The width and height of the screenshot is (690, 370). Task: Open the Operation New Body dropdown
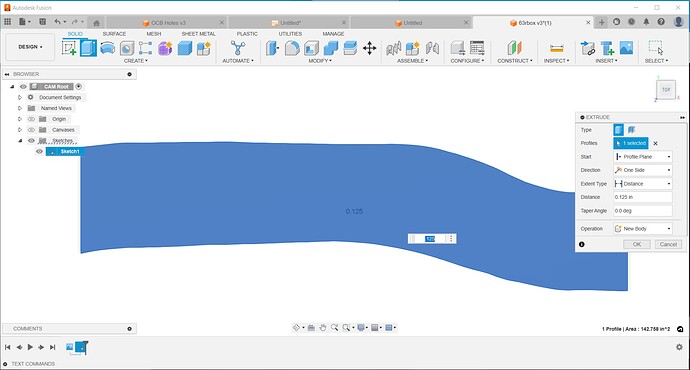[643, 229]
